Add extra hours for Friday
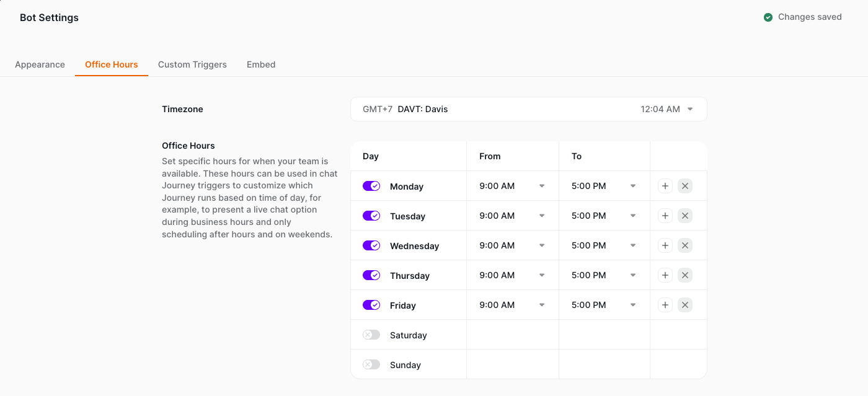The image size is (868, 396). [x=665, y=305]
